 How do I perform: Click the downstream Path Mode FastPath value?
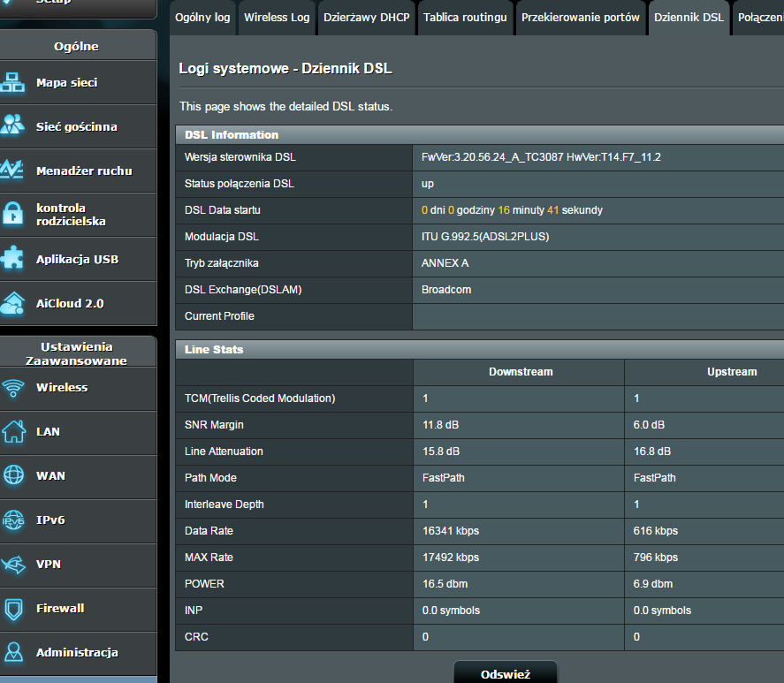pos(444,477)
